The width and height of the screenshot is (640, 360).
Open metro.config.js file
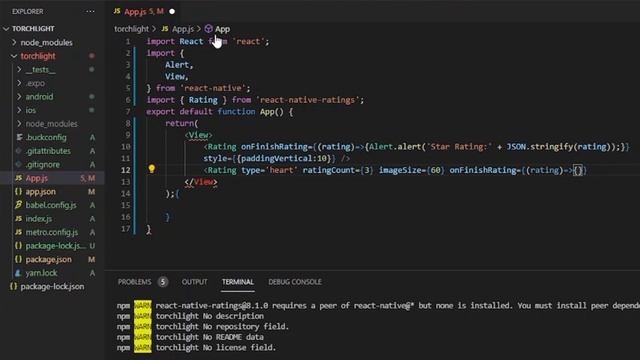pos(52,232)
